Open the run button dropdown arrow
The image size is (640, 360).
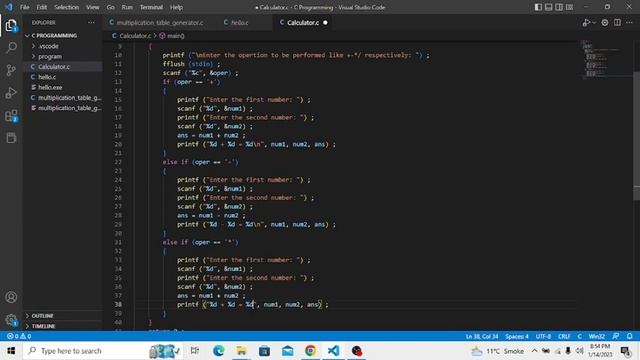point(594,23)
